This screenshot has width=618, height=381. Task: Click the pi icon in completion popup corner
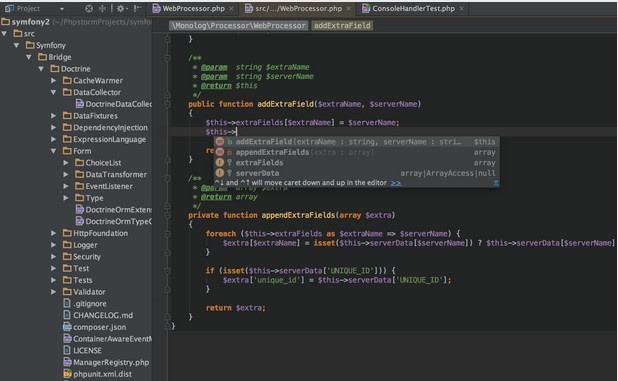[496, 183]
